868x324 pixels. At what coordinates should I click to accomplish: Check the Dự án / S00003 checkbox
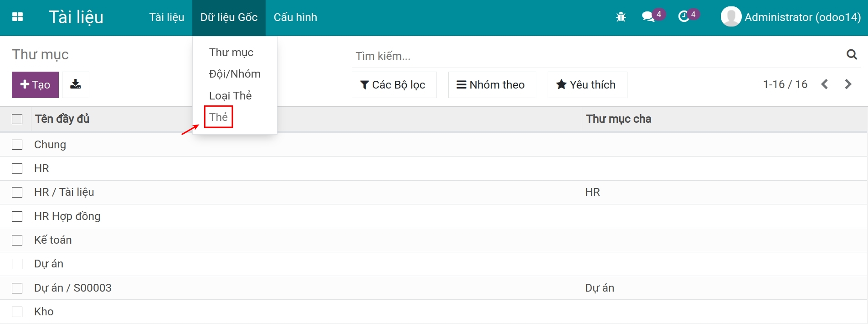coord(17,288)
